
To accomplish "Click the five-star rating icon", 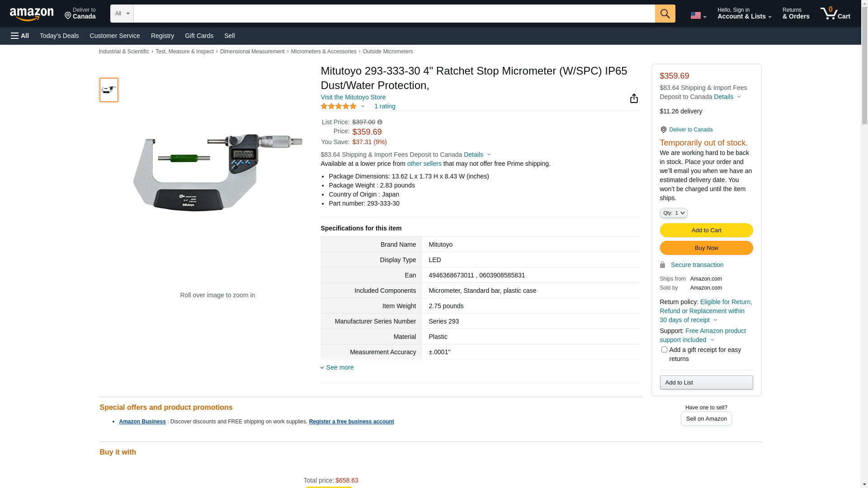I will 339,106.
